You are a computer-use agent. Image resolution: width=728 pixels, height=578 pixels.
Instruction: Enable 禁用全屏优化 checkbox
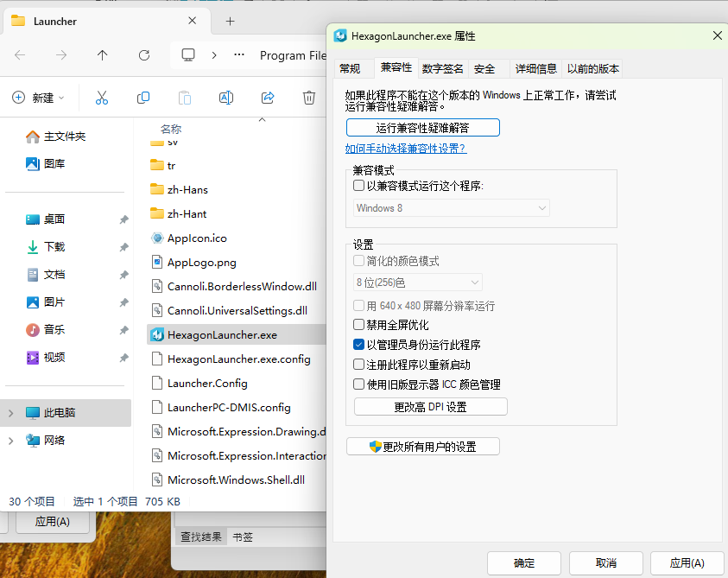pos(358,326)
